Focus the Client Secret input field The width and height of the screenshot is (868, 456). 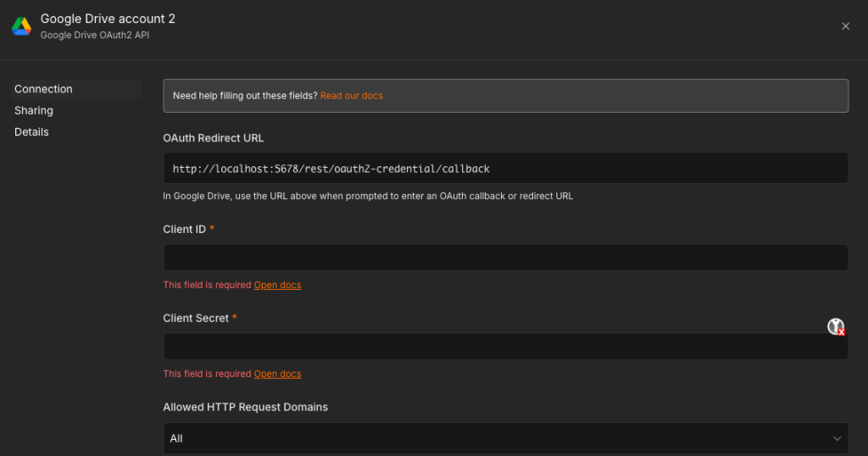click(x=505, y=347)
